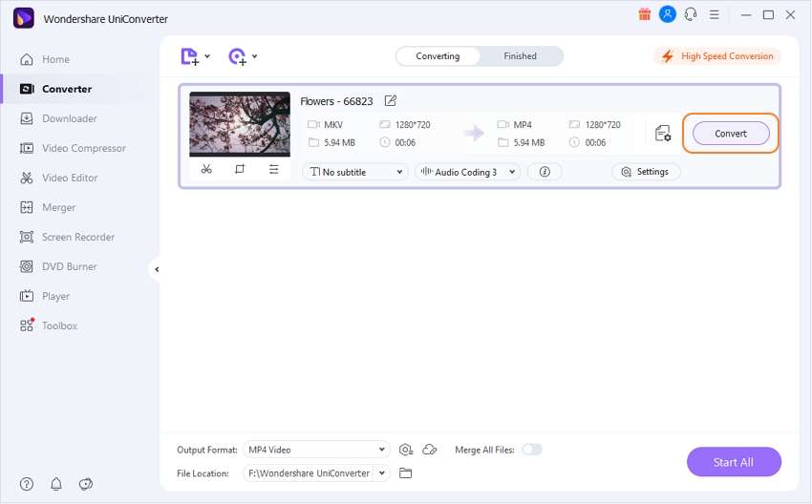Collapse the sidebar with arrow handle
This screenshot has width=812, height=504.
(x=157, y=269)
